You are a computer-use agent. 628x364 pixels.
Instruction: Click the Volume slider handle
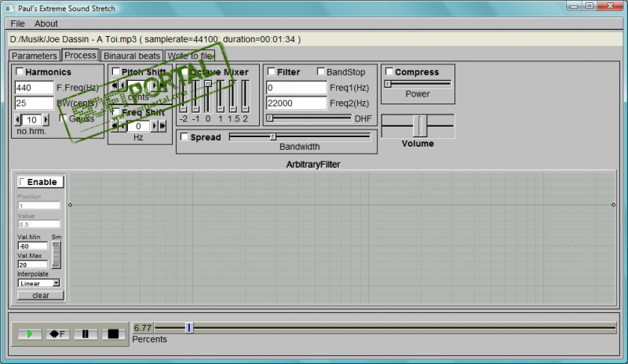click(x=420, y=126)
